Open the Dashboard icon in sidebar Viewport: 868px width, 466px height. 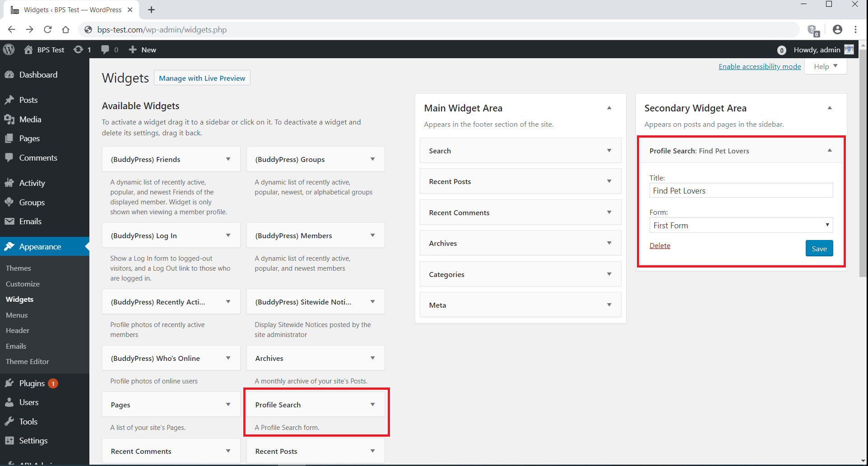[10, 74]
